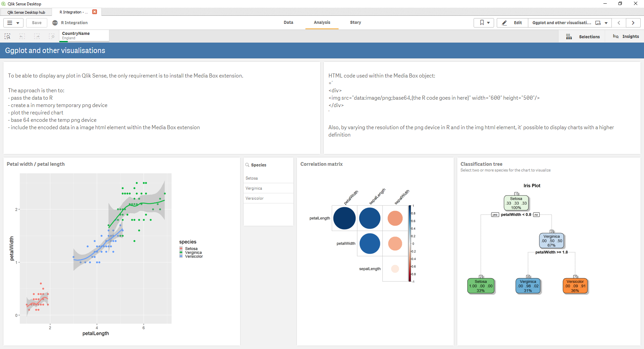Image resolution: width=644 pixels, height=349 pixels.
Task: Open the navigation dropdown beside the hamburger menu
Action: point(17,22)
